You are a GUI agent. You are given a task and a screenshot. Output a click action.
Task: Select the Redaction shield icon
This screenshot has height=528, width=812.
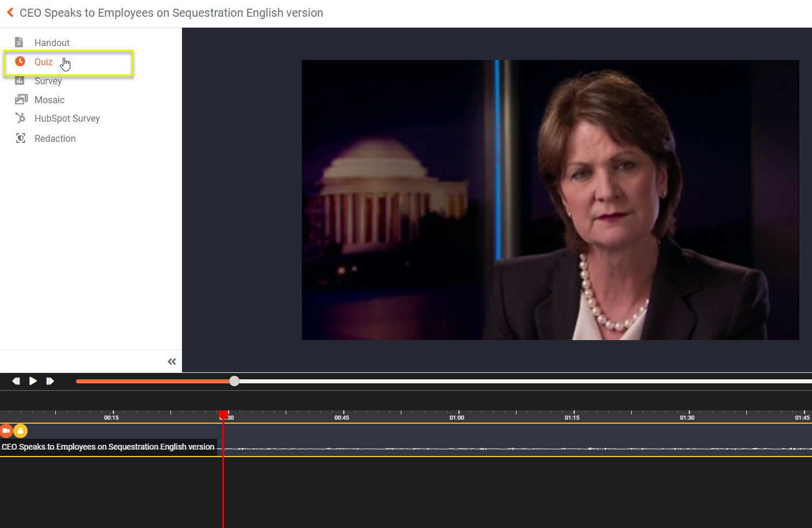21,138
